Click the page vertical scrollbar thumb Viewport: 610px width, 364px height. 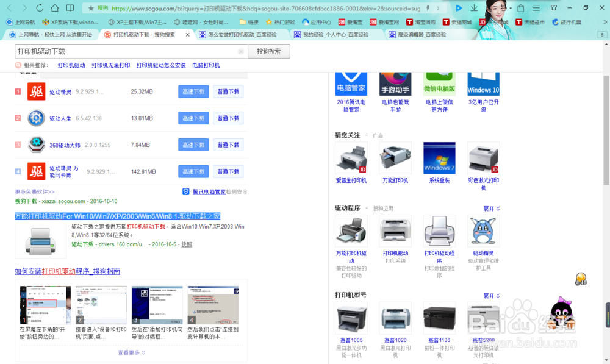point(606,130)
